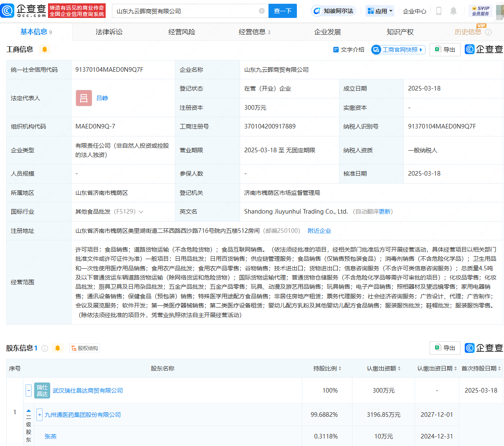Sort by 持股比例 column arrows

tap(340, 368)
